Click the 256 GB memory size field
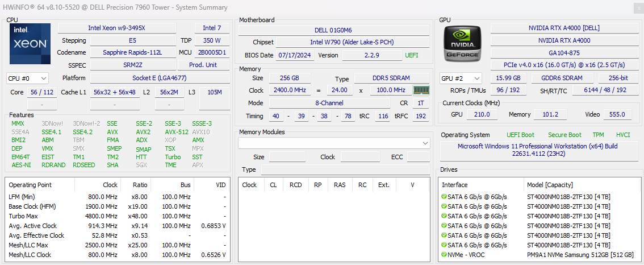The width and height of the screenshot is (644, 265). pyautogui.click(x=290, y=78)
